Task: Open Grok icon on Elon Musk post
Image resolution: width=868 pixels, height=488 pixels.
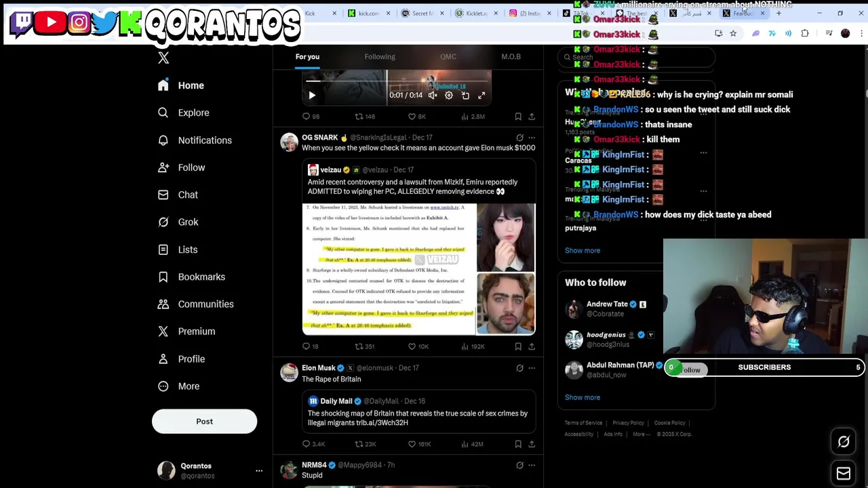Action: pos(519,368)
